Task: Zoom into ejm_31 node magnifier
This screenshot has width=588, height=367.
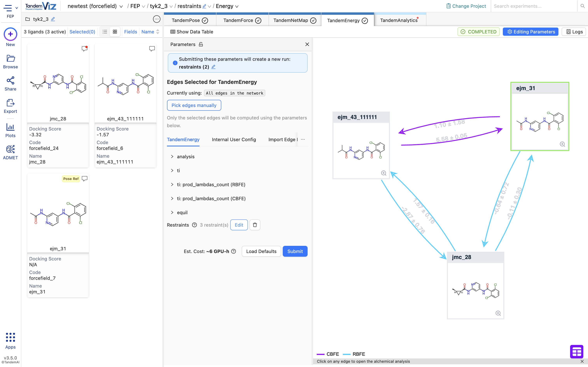Action: coord(562,144)
